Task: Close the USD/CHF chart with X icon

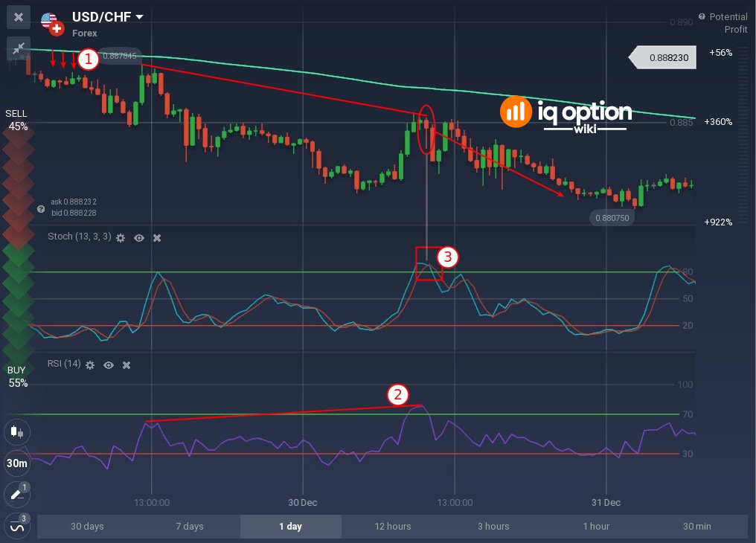Action: (x=19, y=17)
